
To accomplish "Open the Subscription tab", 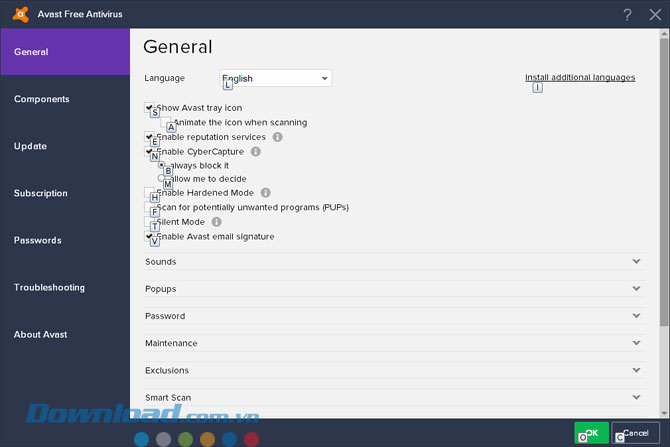I will click(x=65, y=193).
